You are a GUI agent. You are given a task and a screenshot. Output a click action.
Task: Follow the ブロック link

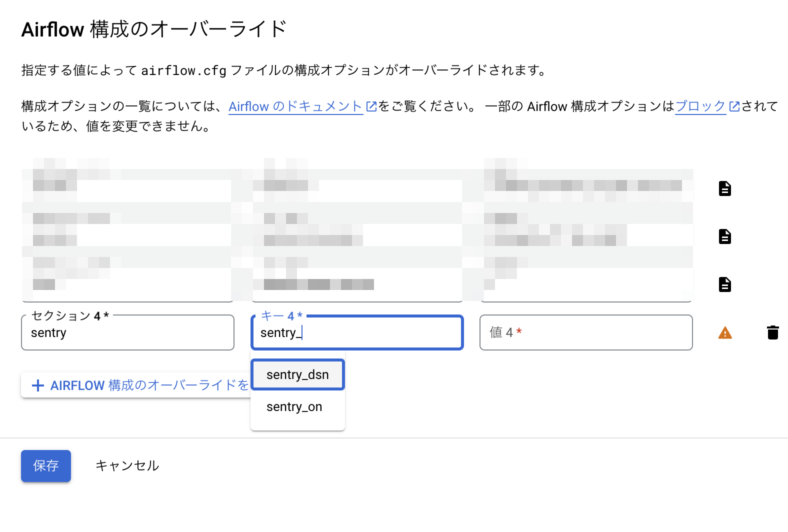coord(700,106)
